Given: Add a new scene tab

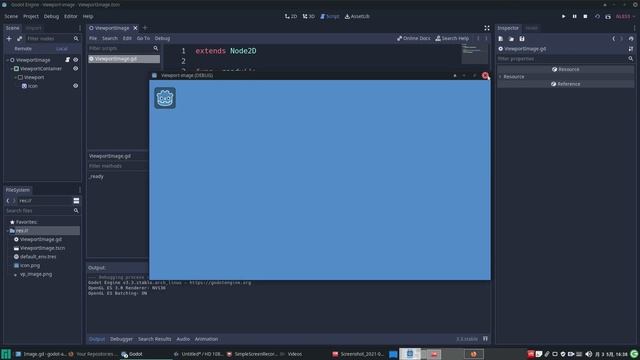Looking at the screenshot, I should click(144, 28).
